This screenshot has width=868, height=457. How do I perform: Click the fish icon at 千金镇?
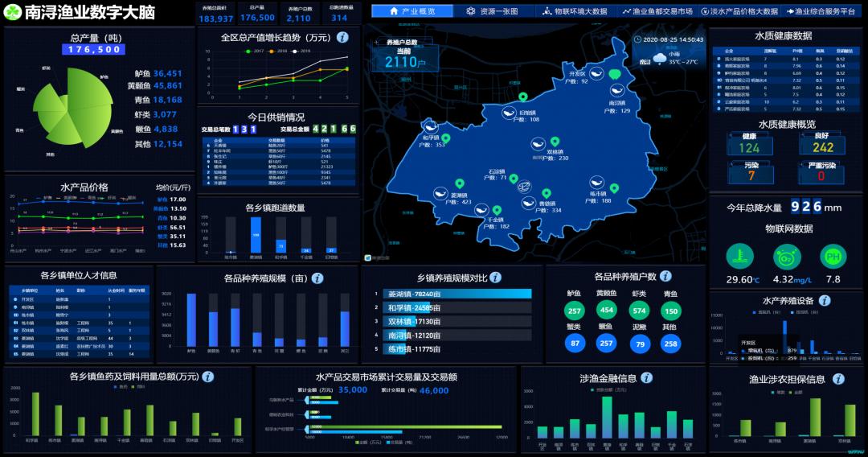pyautogui.click(x=481, y=209)
